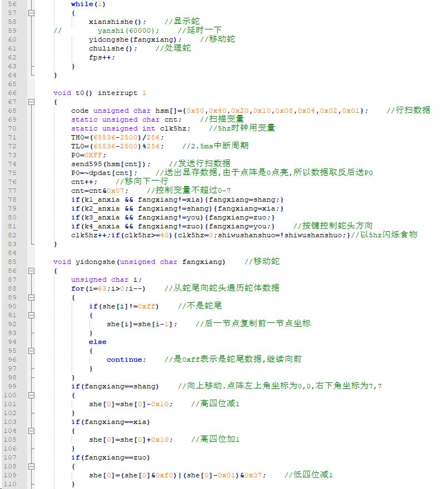Screen dimensions: 448x489
Task: Click the if(fangxiang==xia) condition
Action: pyautogui.click(x=110, y=422)
